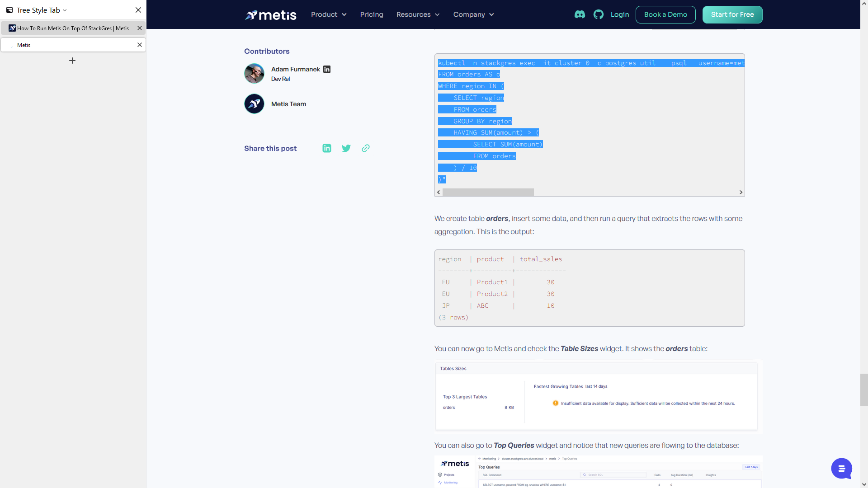This screenshot has width=868, height=488.
Task: Switch to the Metis tab
Action: point(73,45)
